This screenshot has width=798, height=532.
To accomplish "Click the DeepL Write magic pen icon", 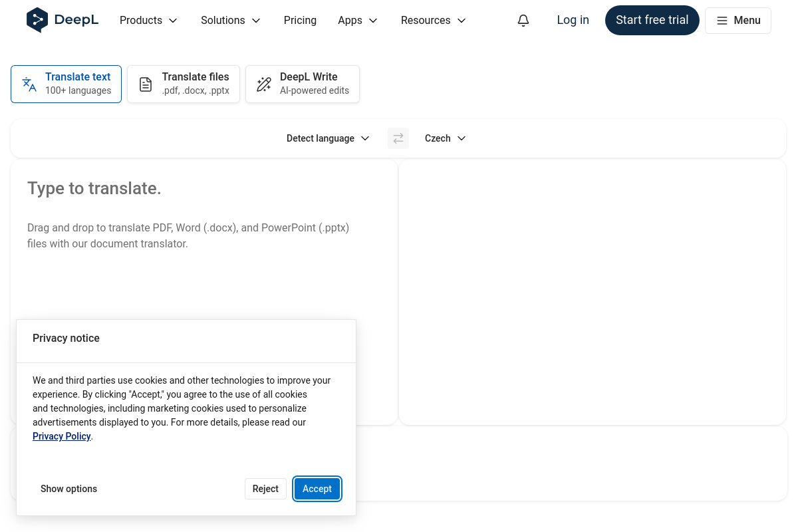I will 264,84.
